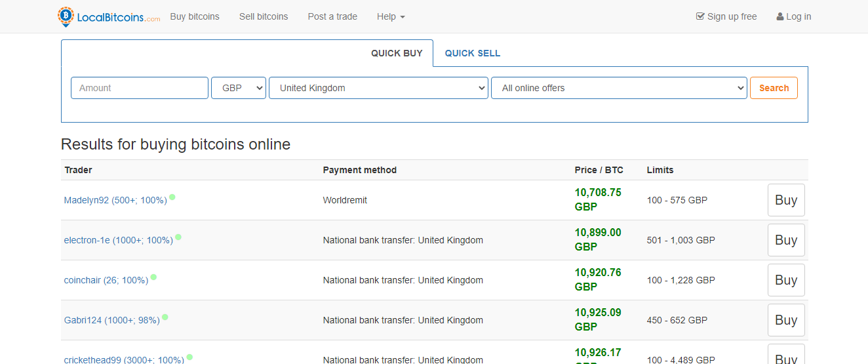The image size is (868, 364).
Task: Click Buy for Madelyn92's Worldremit offer
Action: pyautogui.click(x=786, y=200)
